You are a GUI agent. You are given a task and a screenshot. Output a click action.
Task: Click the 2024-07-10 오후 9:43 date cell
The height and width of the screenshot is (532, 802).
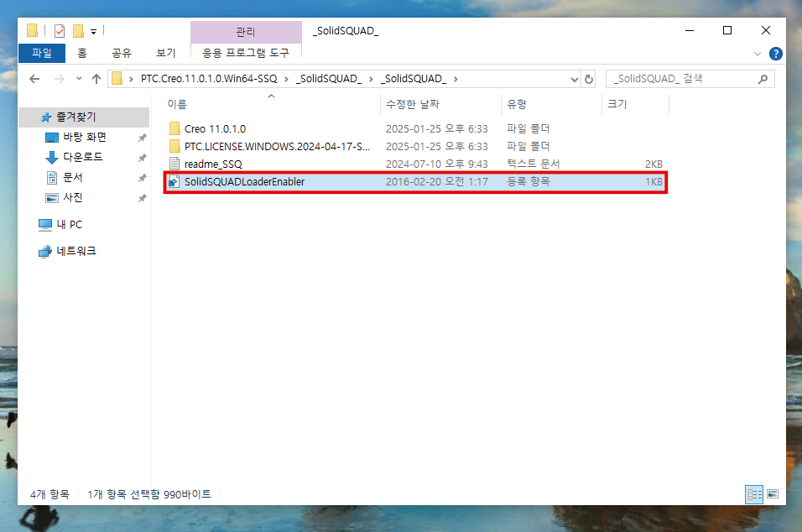pyautogui.click(x=437, y=164)
